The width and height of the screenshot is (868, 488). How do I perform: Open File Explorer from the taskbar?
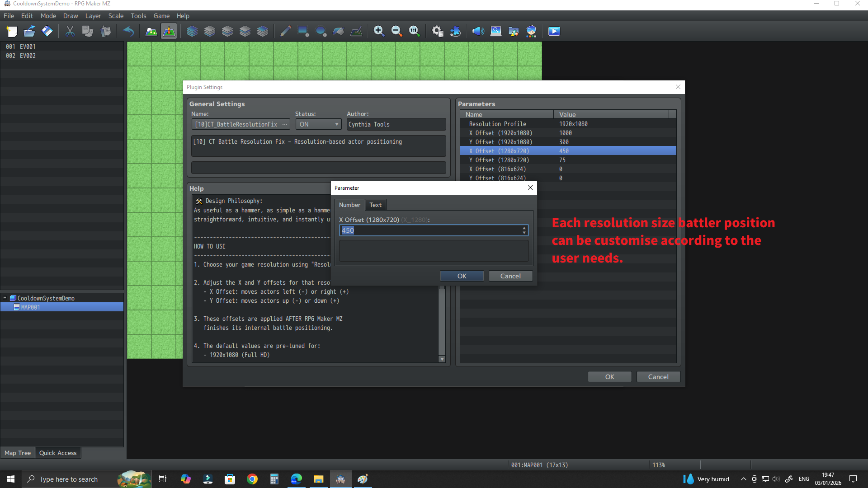click(318, 479)
